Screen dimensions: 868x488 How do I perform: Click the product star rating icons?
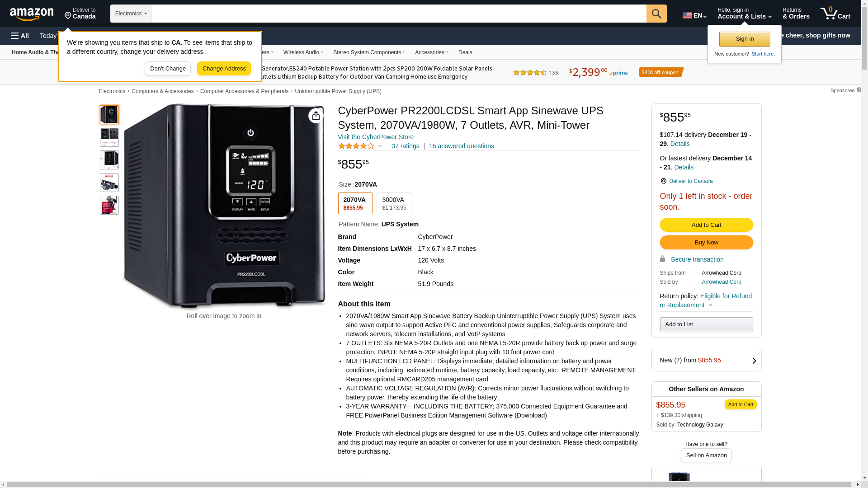point(356,146)
